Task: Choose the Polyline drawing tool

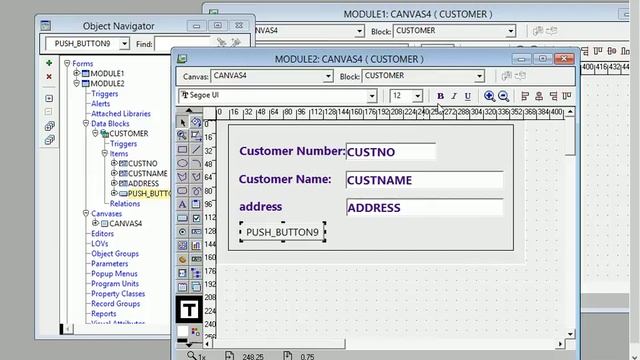Action: 196,177
